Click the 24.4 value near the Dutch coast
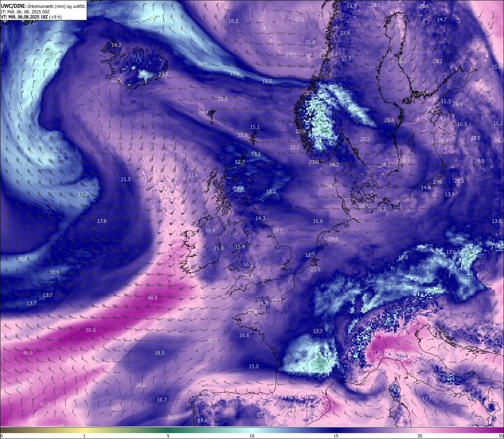The image size is (504, 439). (333, 239)
